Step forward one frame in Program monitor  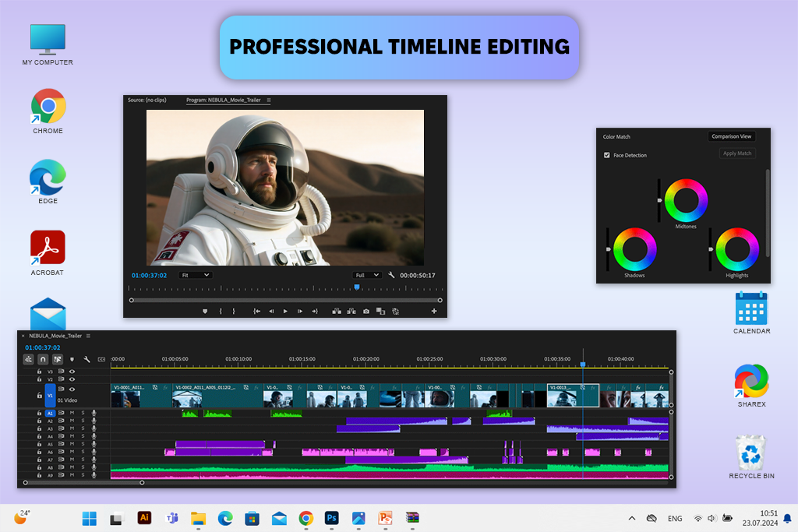click(300, 312)
